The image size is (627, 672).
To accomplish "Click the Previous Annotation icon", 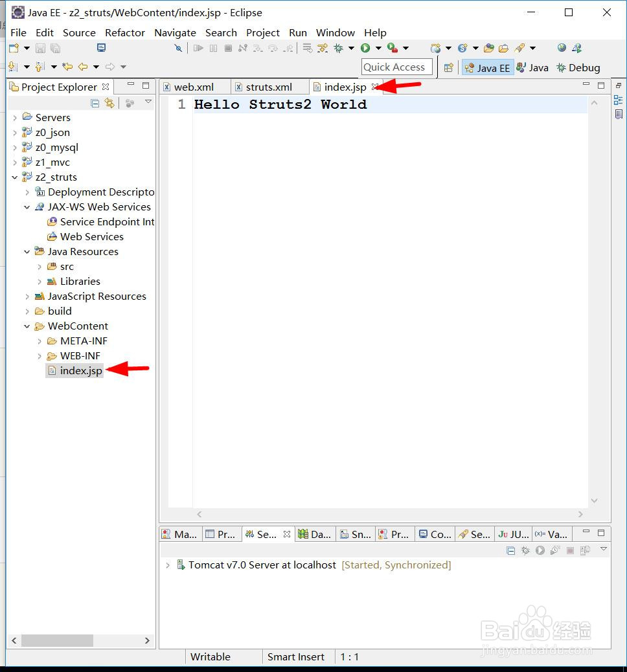I will click(40, 67).
